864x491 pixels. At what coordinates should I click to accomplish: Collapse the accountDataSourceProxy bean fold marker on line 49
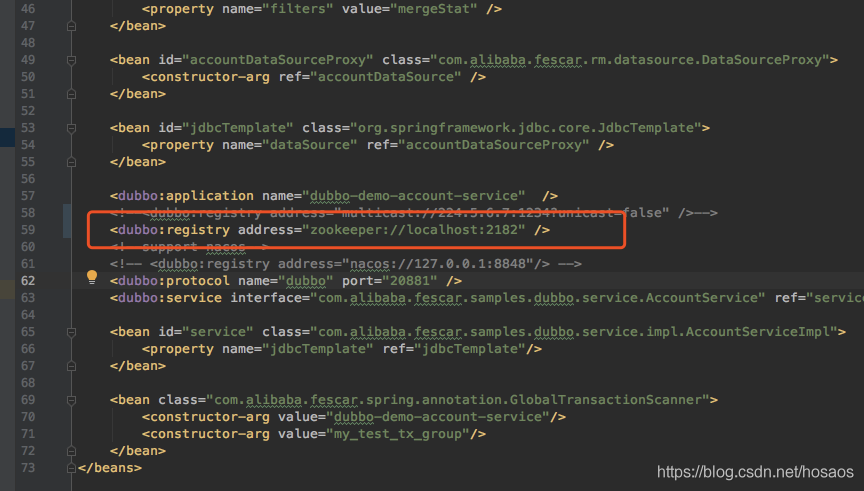pos(71,60)
